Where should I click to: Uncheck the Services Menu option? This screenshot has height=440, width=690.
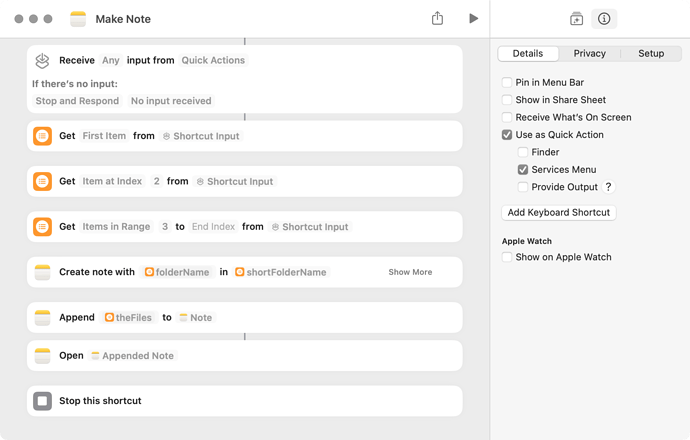(x=523, y=170)
